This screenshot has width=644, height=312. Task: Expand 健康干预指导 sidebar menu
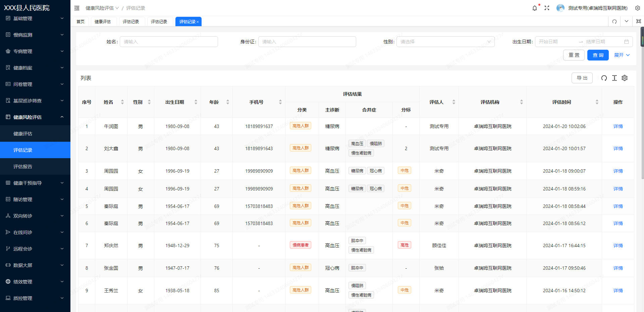click(x=35, y=183)
